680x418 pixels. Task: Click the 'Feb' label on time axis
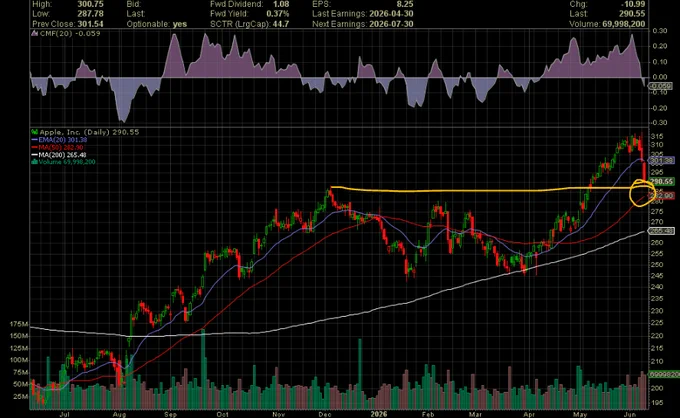click(x=428, y=415)
